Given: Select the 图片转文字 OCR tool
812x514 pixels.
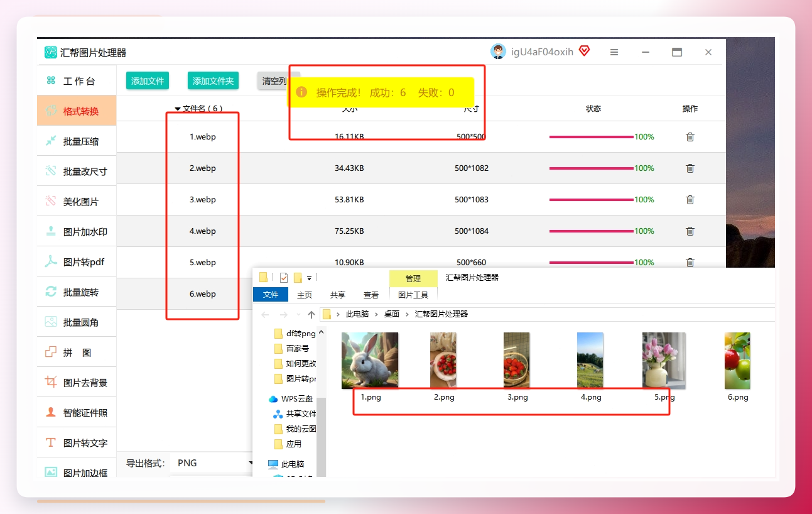Looking at the screenshot, I should [77, 443].
